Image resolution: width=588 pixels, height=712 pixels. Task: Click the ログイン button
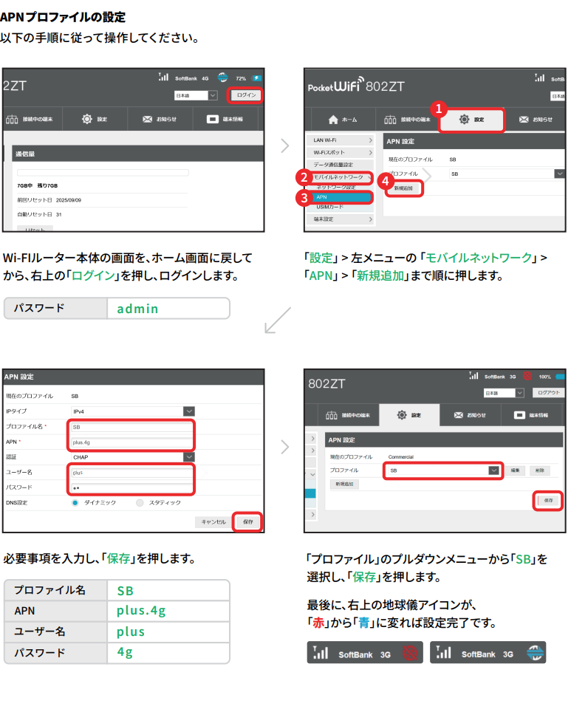tap(246, 95)
